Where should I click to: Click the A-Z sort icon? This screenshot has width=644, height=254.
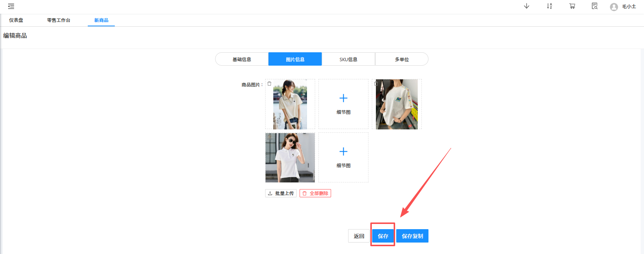pos(549,6)
